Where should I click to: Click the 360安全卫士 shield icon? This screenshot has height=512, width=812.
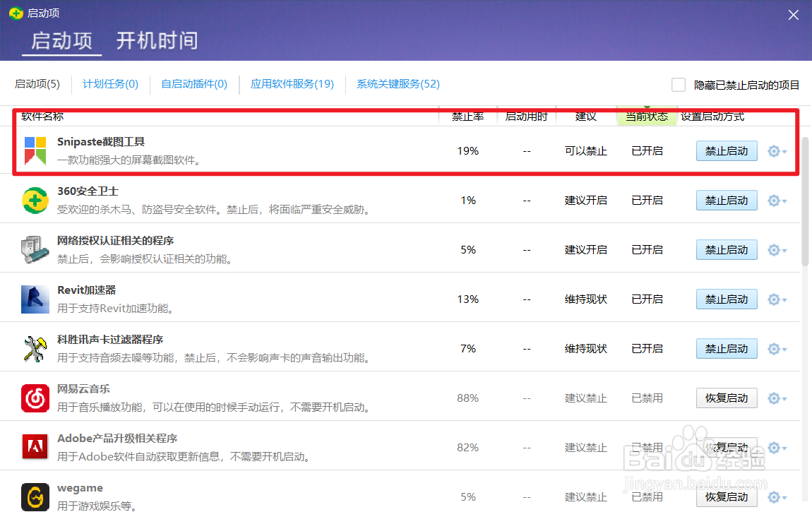(x=35, y=201)
